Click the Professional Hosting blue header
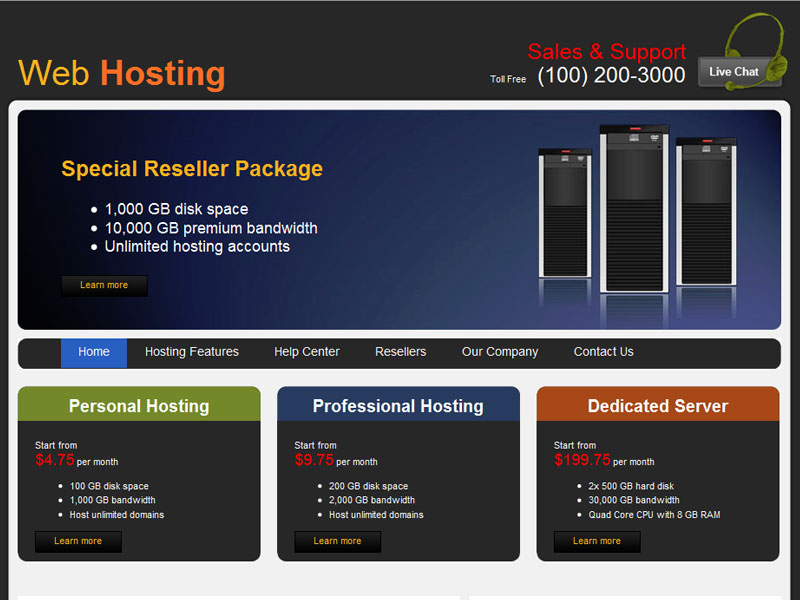This screenshot has height=600, width=800. pos(398,406)
